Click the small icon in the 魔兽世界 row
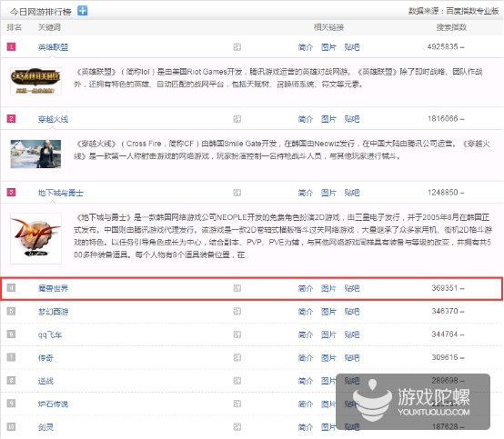This screenshot has width=504, height=439. point(237,288)
